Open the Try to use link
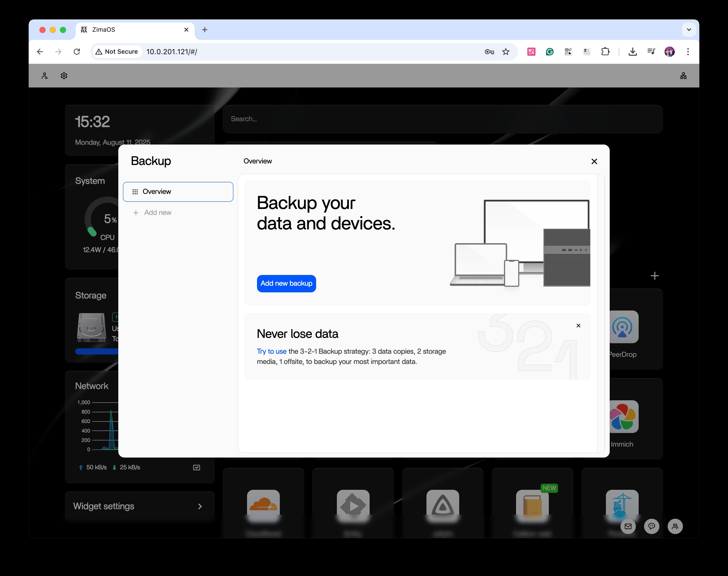728x576 pixels. (x=271, y=351)
